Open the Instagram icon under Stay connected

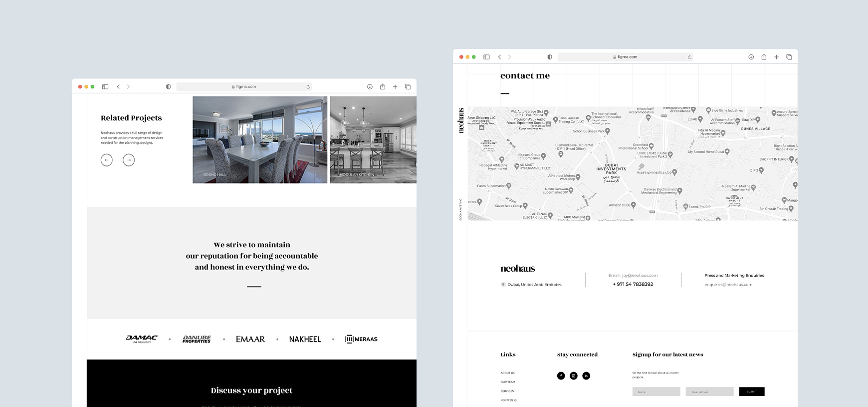click(574, 376)
